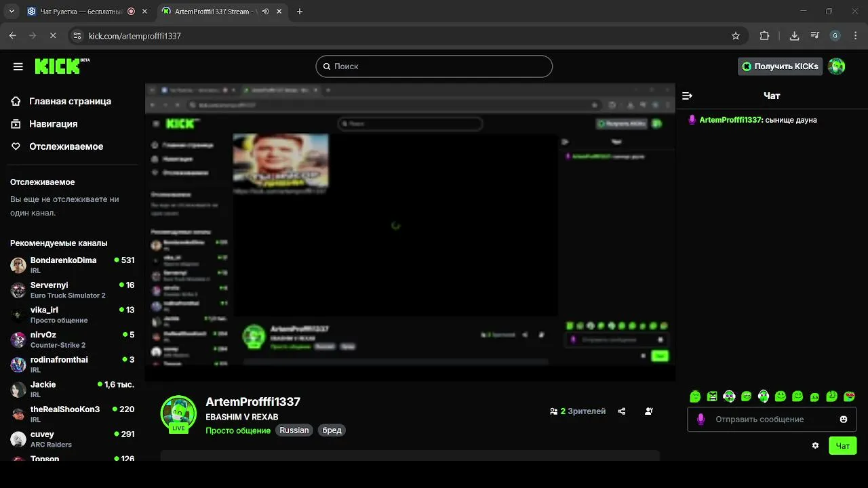Bookmark this page with the star icon
868x488 pixels.
click(x=736, y=36)
